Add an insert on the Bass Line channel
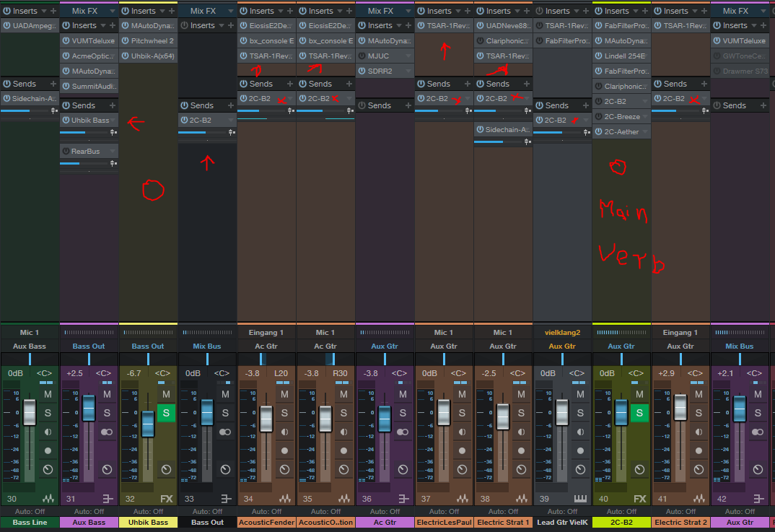 pyautogui.click(x=53, y=11)
